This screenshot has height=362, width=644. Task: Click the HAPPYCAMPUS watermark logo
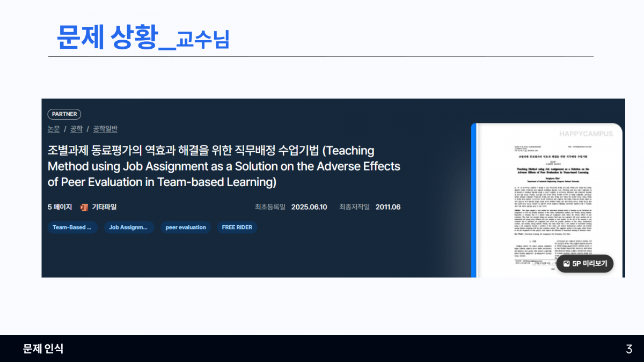(586, 134)
